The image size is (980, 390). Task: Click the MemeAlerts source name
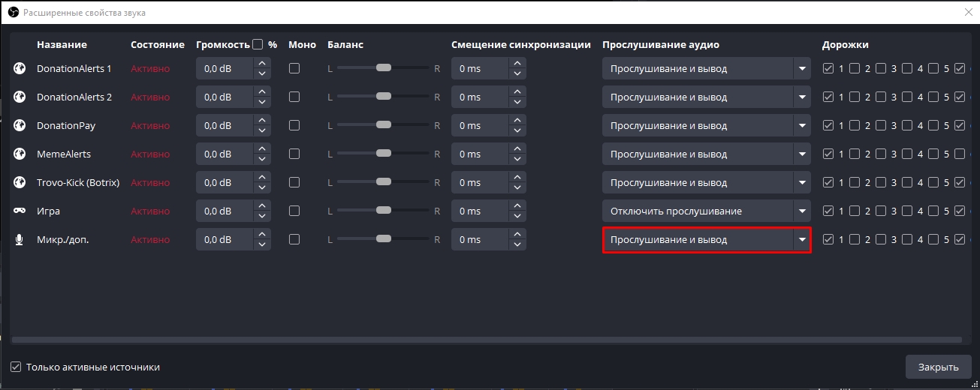coord(64,154)
